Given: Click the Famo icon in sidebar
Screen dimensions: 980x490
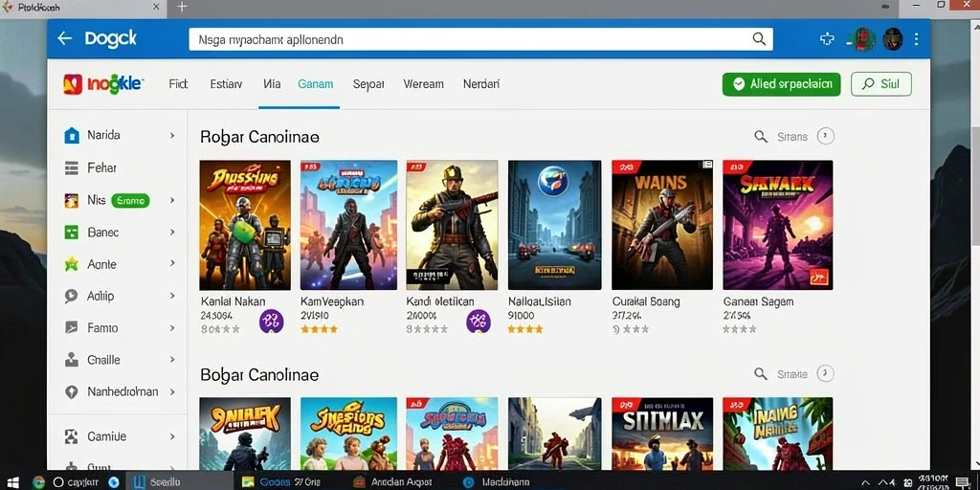Looking at the screenshot, I should coord(72,327).
